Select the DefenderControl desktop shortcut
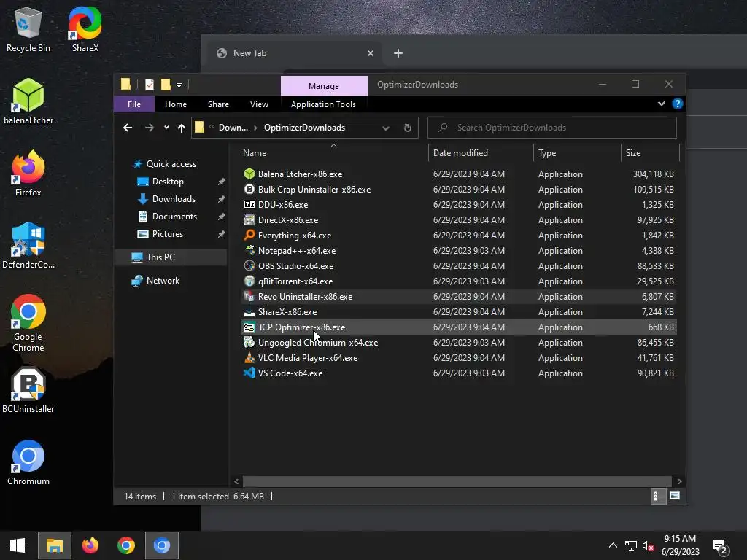The image size is (747, 560). tap(28, 246)
